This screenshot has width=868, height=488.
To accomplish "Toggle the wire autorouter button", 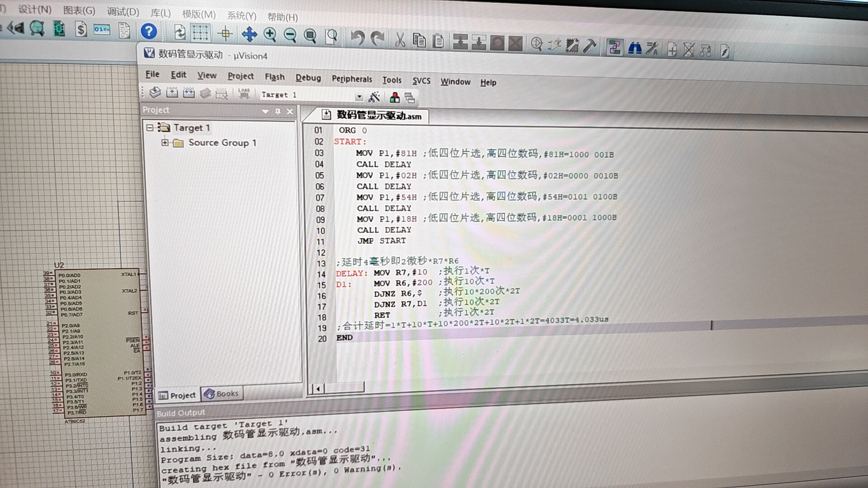I will 614,47.
